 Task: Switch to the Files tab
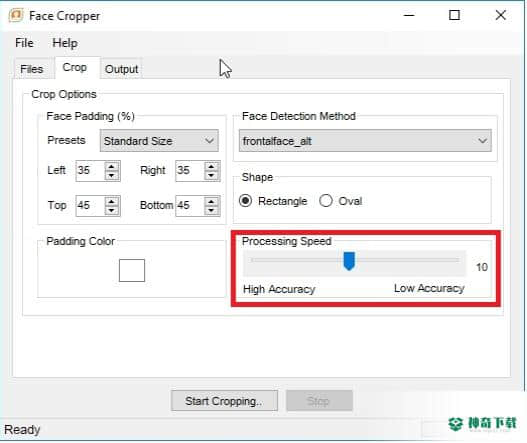(32, 69)
